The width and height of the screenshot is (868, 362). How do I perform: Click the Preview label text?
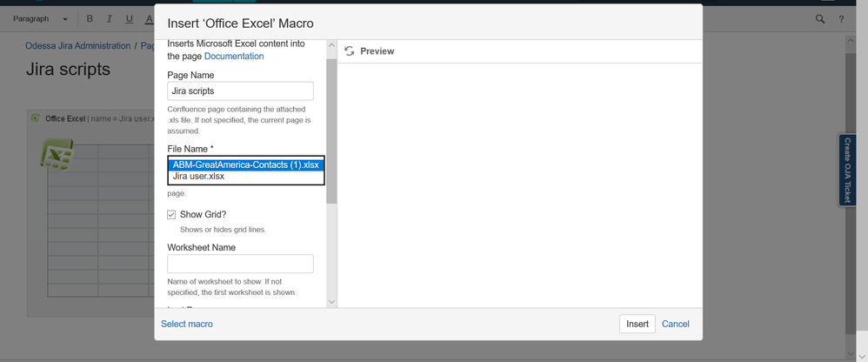pyautogui.click(x=377, y=51)
